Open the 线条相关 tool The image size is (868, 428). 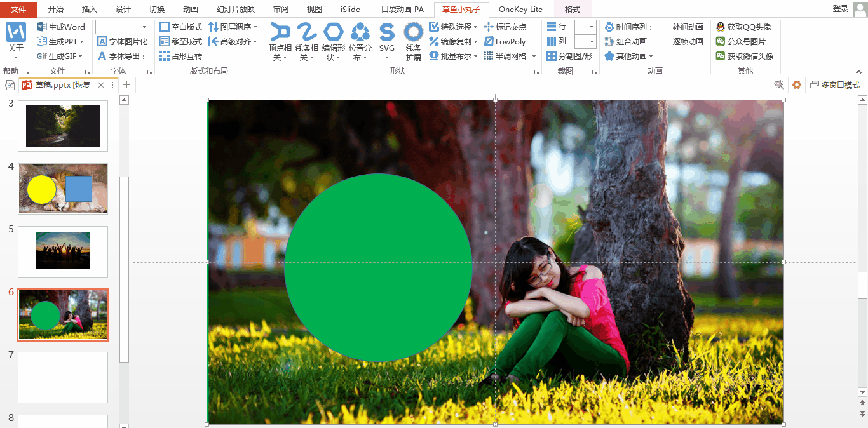pyautogui.click(x=307, y=42)
